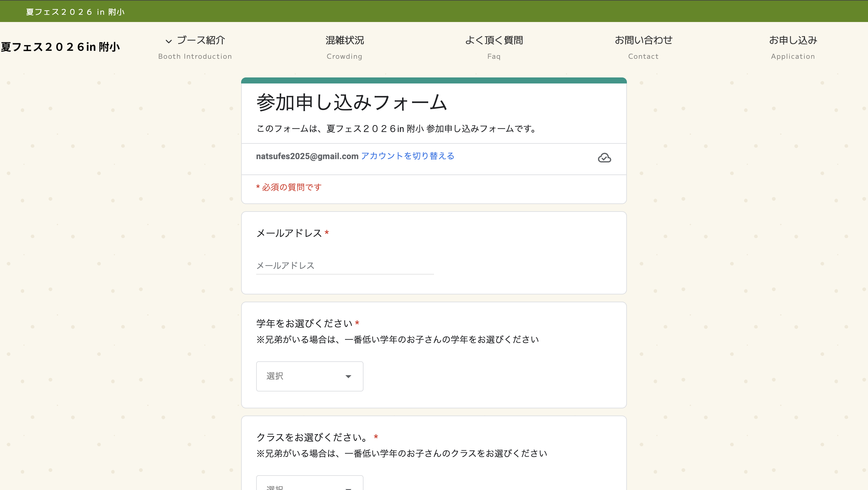Click the cloud saved-draft status icon
Image resolution: width=868 pixels, height=490 pixels.
tap(604, 158)
